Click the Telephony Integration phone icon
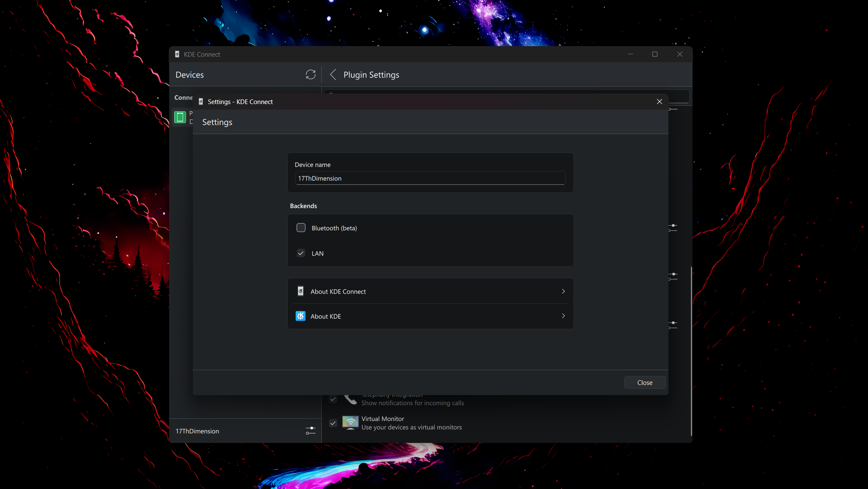868x489 pixels. point(350,399)
